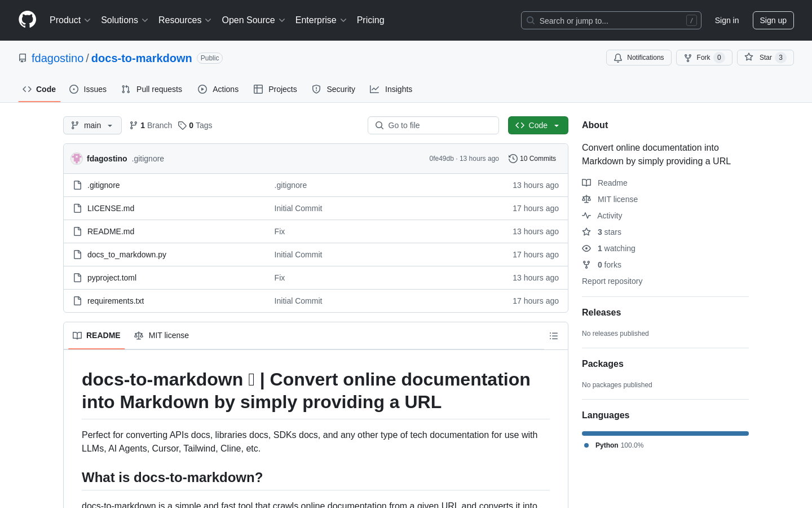This screenshot has width=812, height=508.
Task: Open the README.md file
Action: click(x=111, y=231)
